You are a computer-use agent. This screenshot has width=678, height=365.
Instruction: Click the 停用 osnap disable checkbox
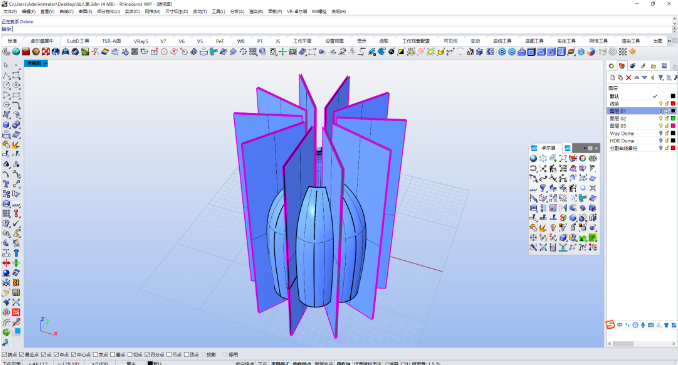[225, 355]
